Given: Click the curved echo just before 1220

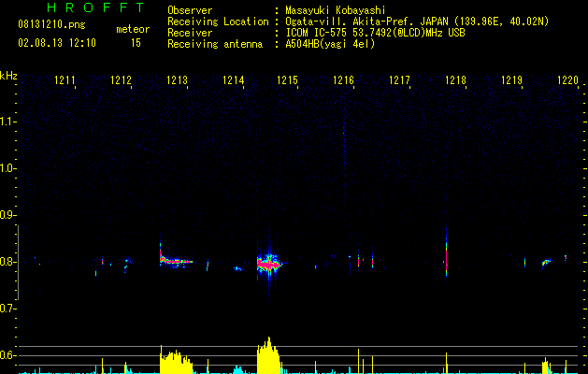Looking at the screenshot, I should click(547, 262).
